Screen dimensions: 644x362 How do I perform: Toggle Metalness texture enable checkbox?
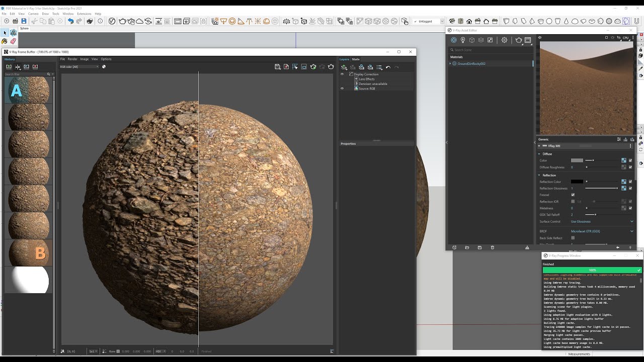(630, 208)
